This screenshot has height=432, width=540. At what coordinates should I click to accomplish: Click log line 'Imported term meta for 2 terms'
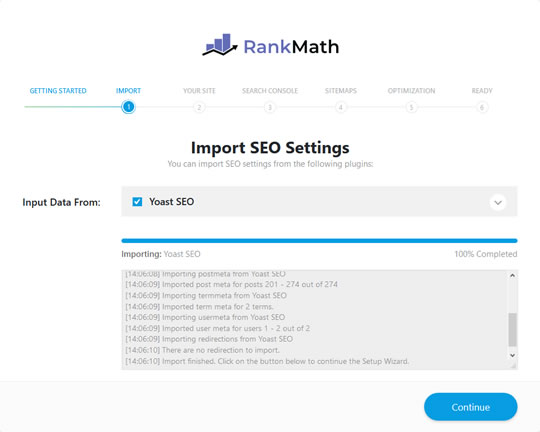pos(199,307)
